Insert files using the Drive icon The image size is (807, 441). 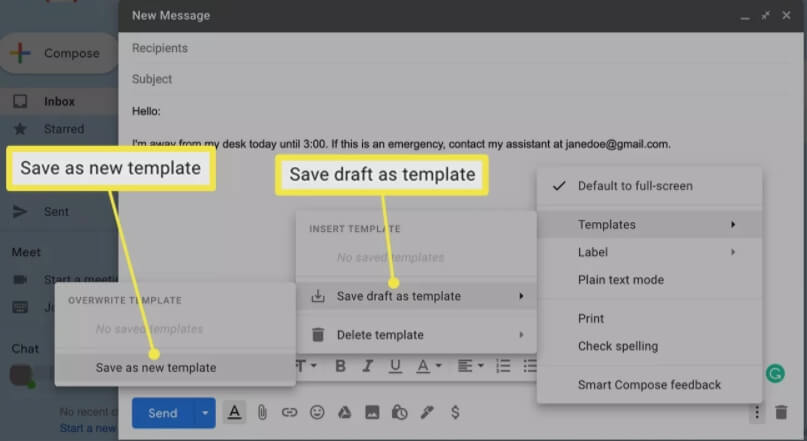[344, 412]
